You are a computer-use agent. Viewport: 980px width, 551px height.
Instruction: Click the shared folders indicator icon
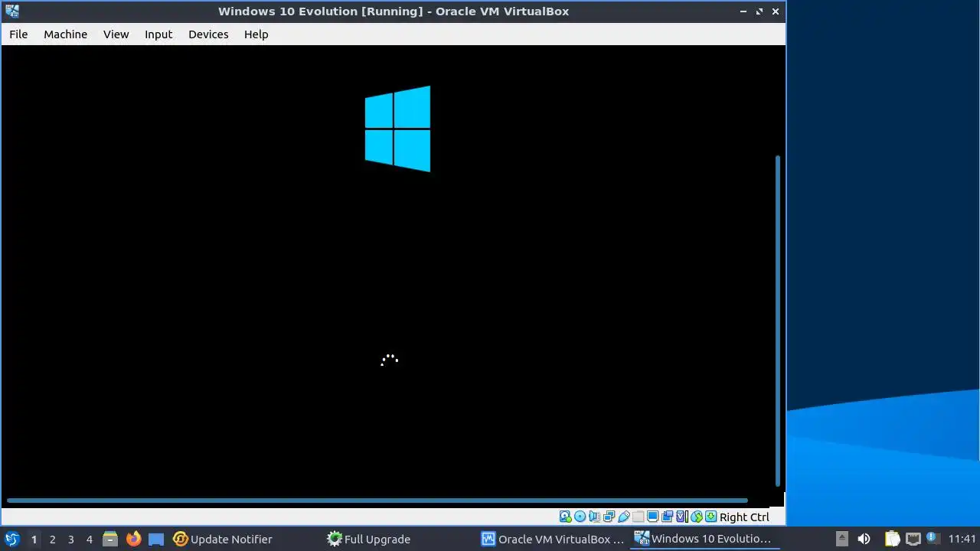(x=639, y=517)
